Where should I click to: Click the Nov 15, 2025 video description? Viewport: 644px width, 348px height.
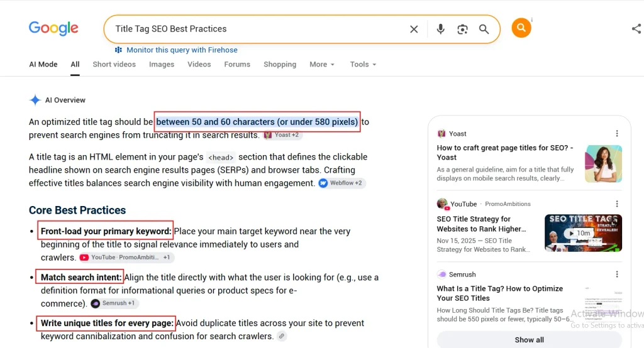[483, 245]
